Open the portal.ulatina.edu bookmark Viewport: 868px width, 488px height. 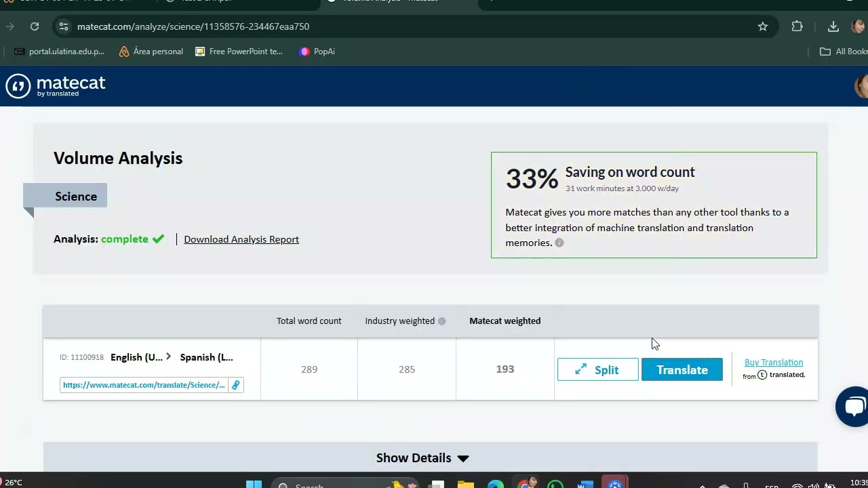(60, 52)
